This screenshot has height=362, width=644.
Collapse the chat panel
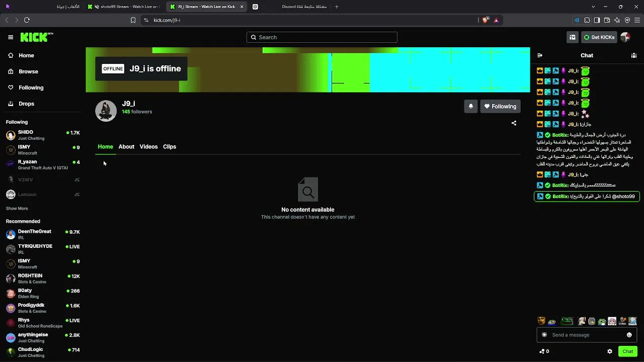coord(540,55)
